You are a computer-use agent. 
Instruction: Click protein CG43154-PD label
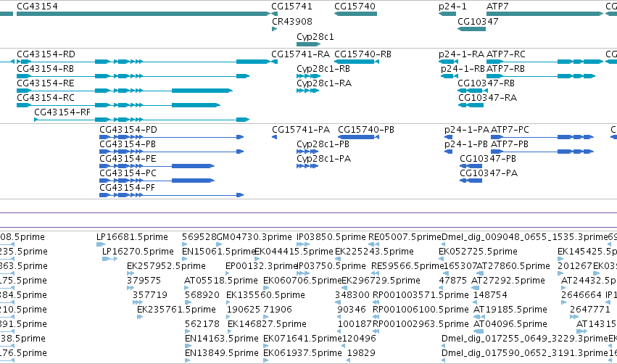tap(128, 130)
